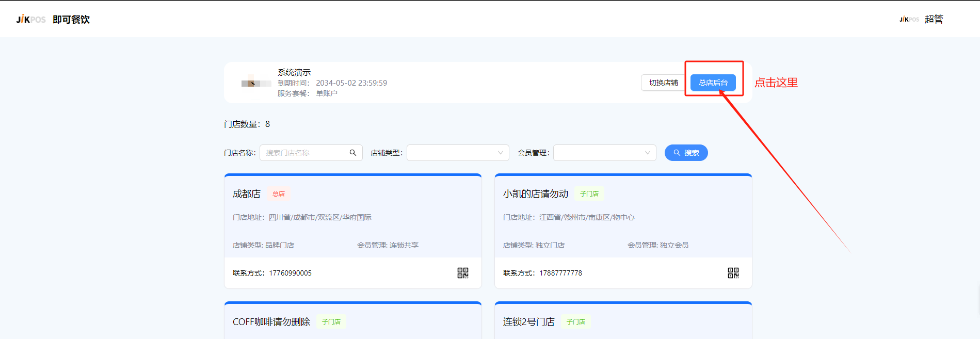
Task: Open the 超管 user menu
Action: (x=934, y=20)
